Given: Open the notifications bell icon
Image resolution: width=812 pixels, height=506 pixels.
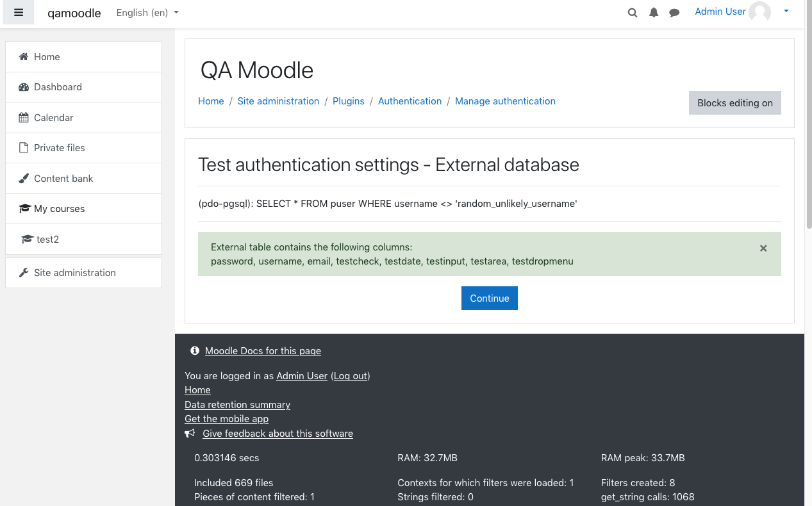Looking at the screenshot, I should click(x=654, y=13).
